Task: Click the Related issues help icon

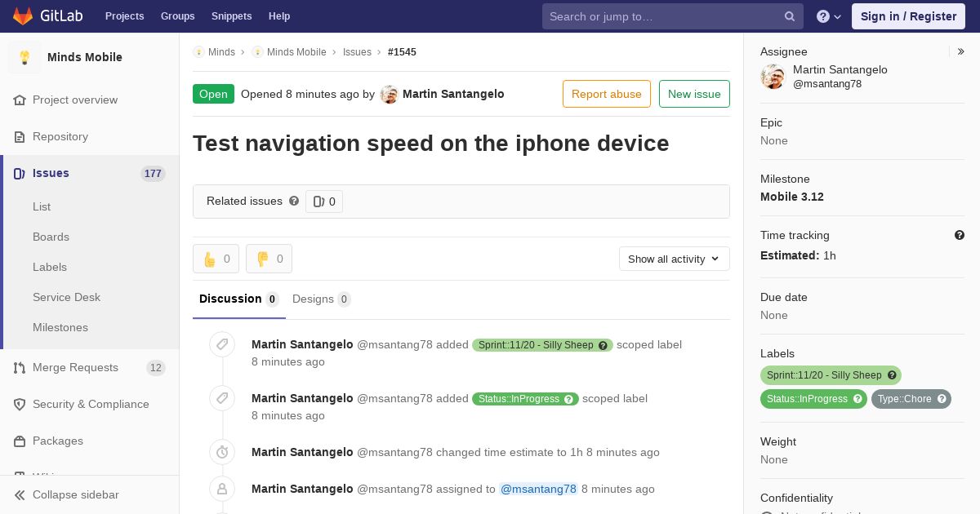Action: tap(294, 201)
